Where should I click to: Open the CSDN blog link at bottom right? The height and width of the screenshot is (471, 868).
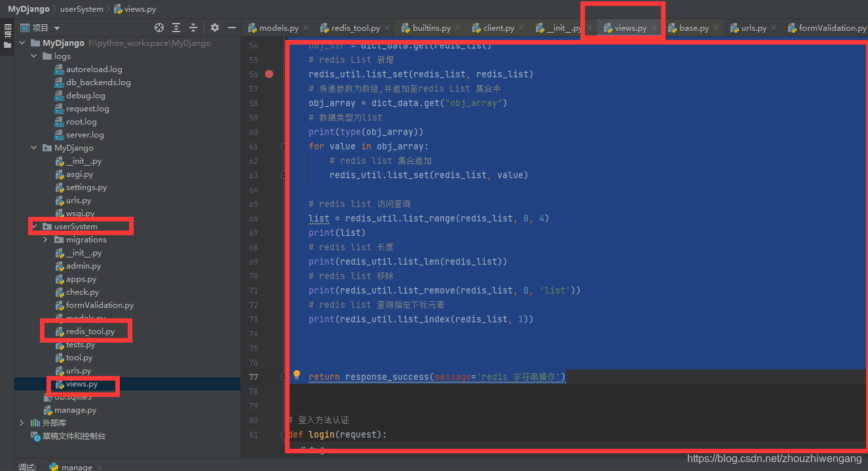pos(774,459)
